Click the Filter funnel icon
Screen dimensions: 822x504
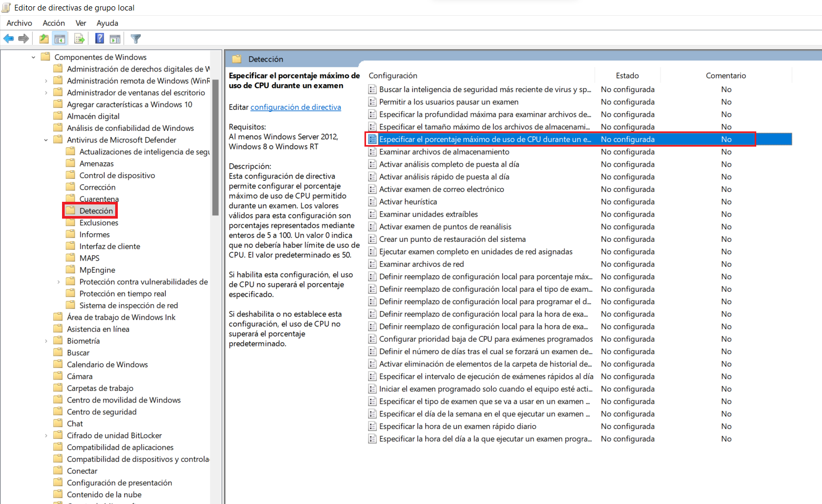pos(136,38)
